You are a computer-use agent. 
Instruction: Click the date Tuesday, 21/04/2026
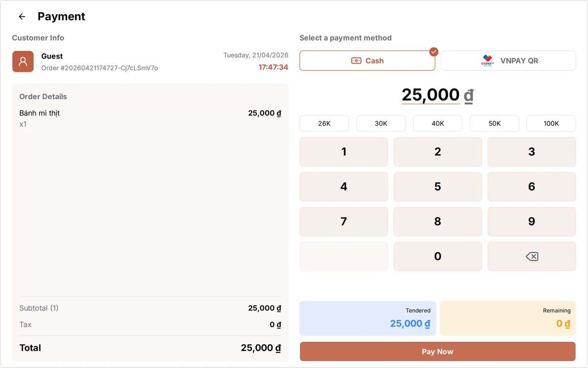256,55
